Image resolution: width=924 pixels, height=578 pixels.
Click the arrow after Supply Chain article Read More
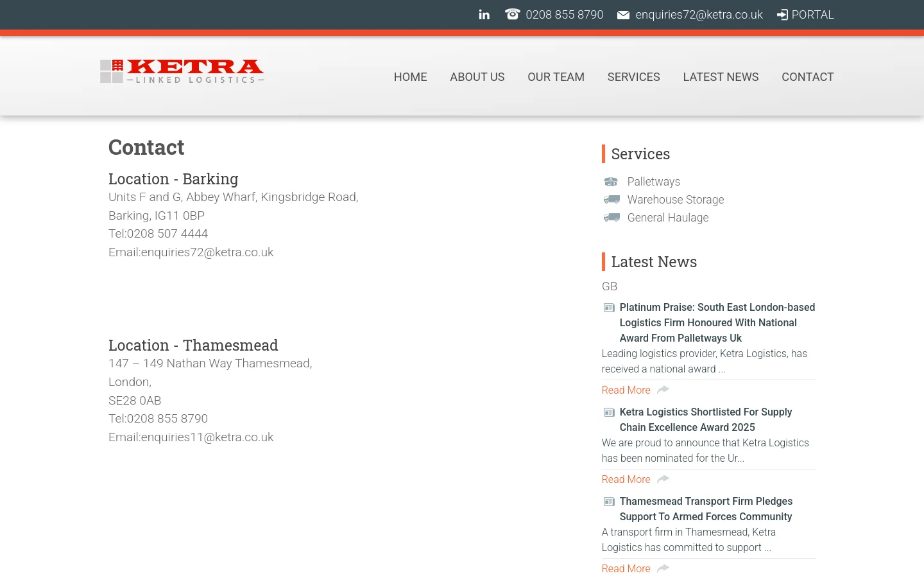tap(663, 479)
